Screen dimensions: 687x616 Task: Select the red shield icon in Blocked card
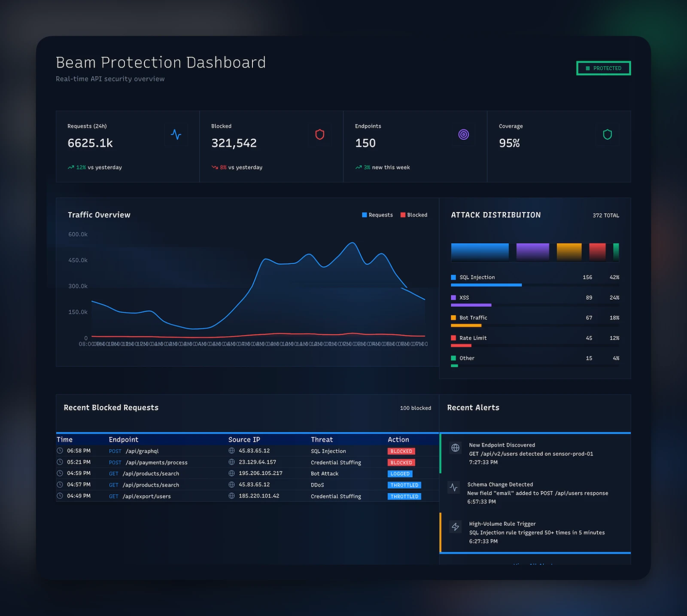[320, 134]
